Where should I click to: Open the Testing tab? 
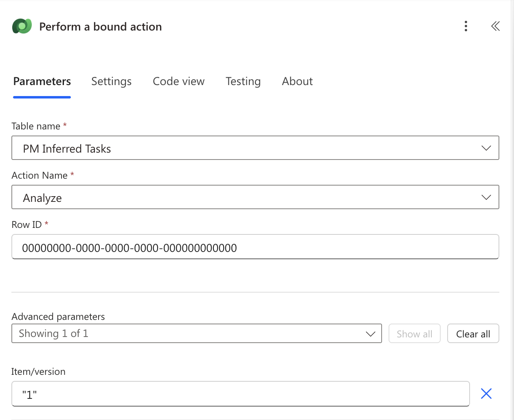pyautogui.click(x=243, y=81)
